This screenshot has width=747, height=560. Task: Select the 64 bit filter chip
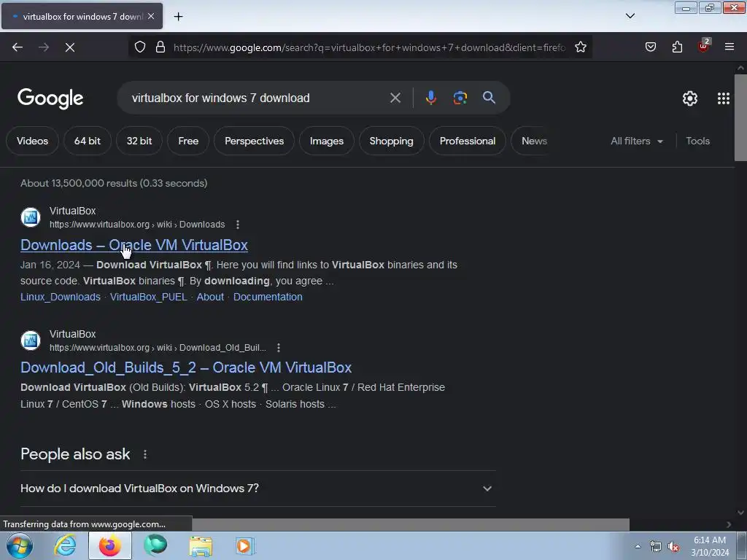click(x=88, y=141)
